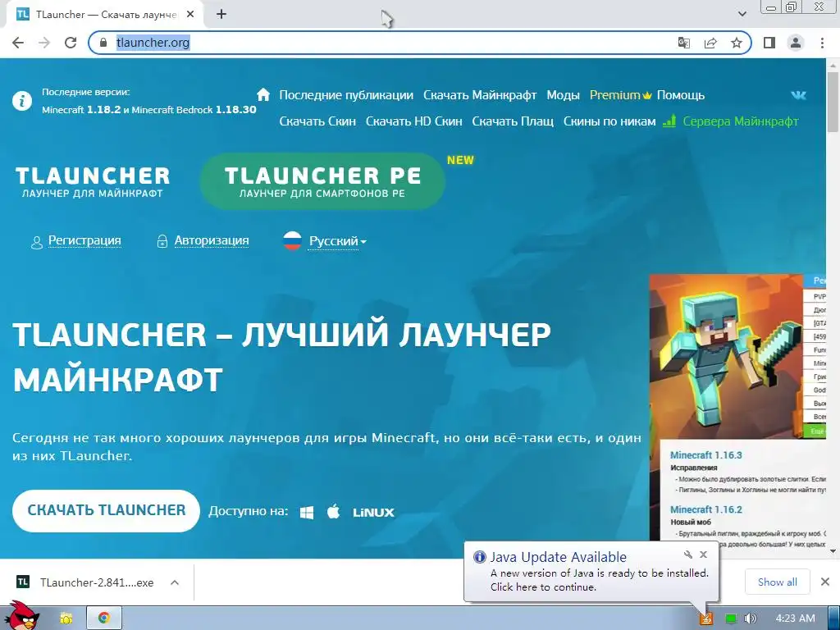The image size is (840, 630).
Task: Open the volume speaker tray icon
Action: pos(751,619)
